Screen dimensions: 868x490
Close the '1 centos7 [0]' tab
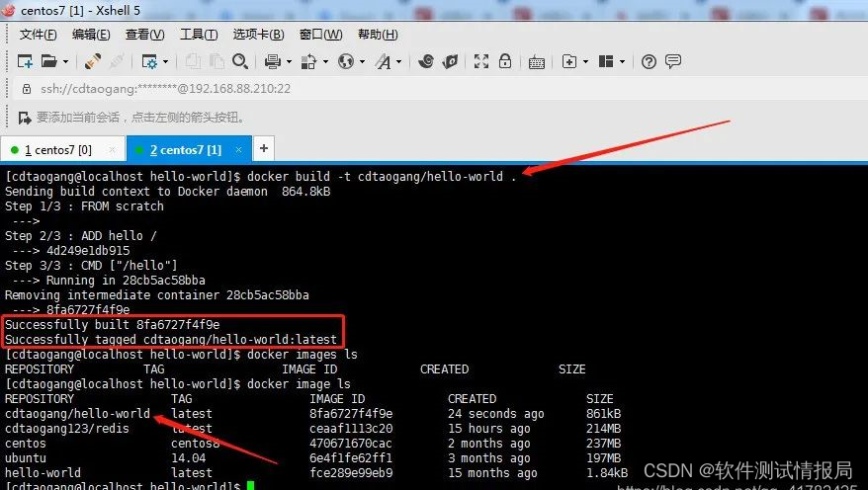[x=113, y=150]
